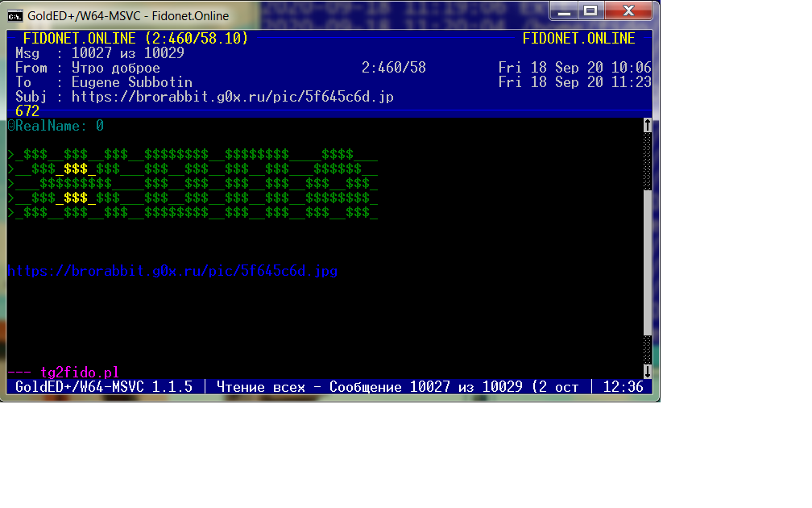Click status bar 'GoldED+/W64-MSVC 1.1.5'
812x508 pixels.
pyautogui.click(x=104, y=387)
